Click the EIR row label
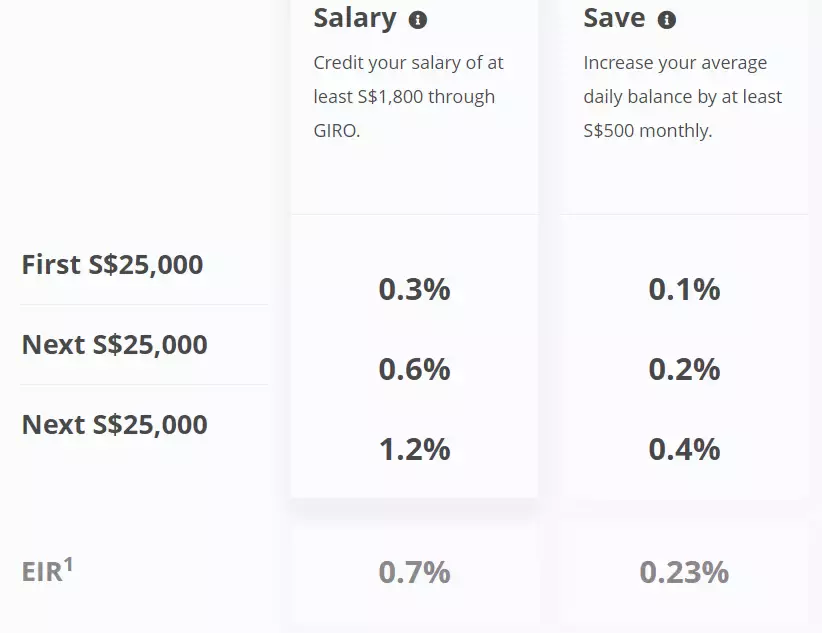Viewport: 822px width, 633px height. [x=41, y=573]
